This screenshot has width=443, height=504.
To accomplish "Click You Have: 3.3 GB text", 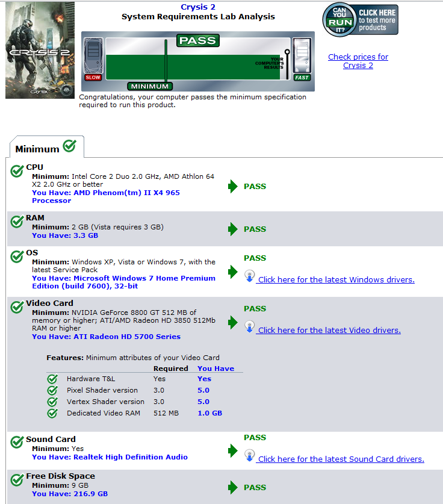I will pyautogui.click(x=65, y=235).
